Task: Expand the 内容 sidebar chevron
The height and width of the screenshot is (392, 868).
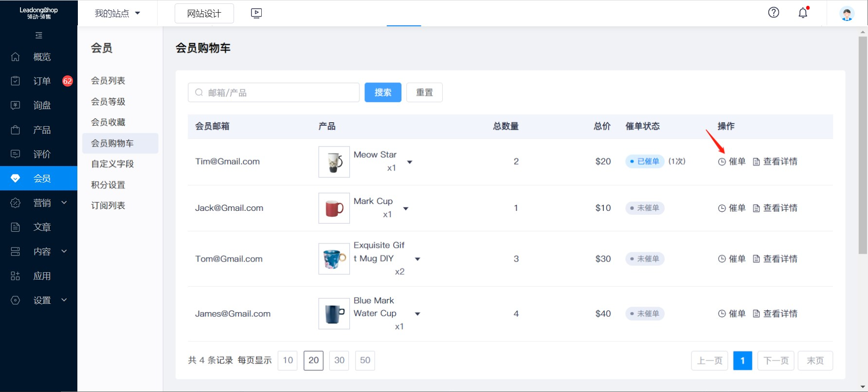Action: pyautogui.click(x=64, y=251)
